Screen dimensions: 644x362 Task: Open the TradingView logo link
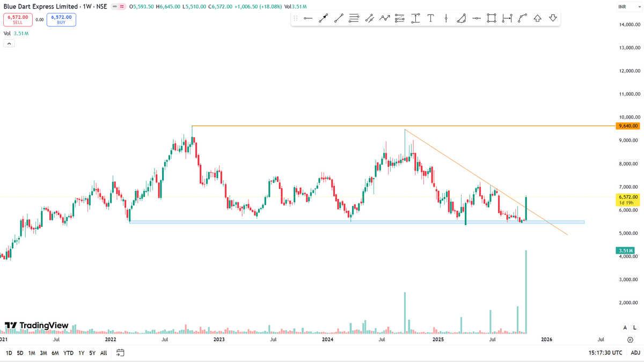(x=36, y=326)
